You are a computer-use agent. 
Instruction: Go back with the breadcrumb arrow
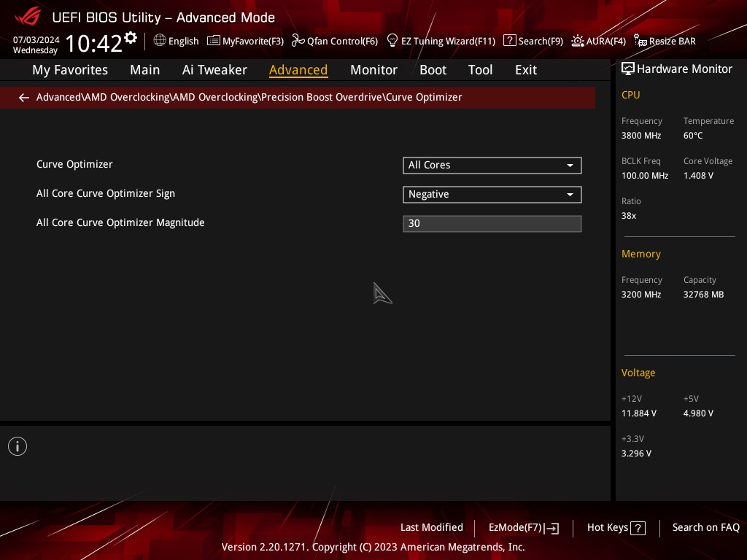(24, 98)
